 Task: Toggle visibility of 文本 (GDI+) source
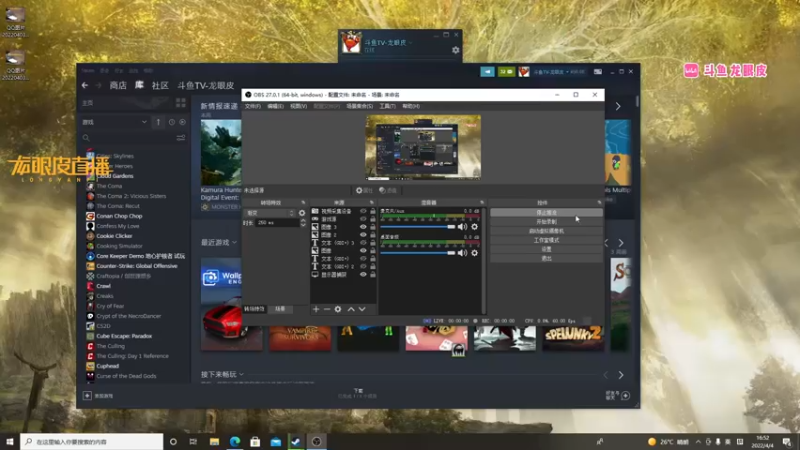363,259
